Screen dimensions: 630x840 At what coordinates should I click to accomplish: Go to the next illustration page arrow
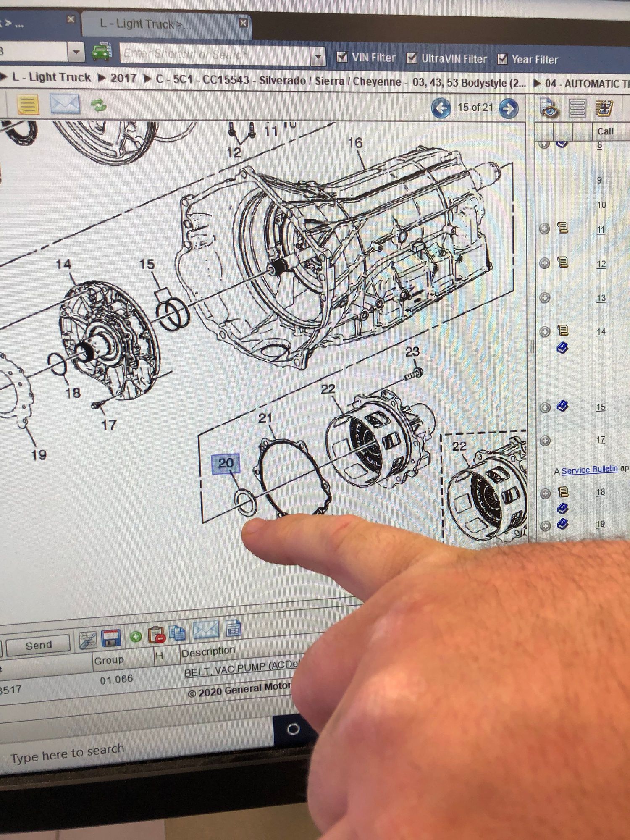point(509,109)
